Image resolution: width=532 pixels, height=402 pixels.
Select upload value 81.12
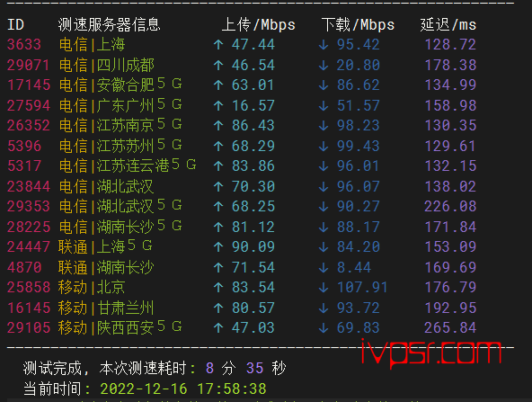[253, 227]
